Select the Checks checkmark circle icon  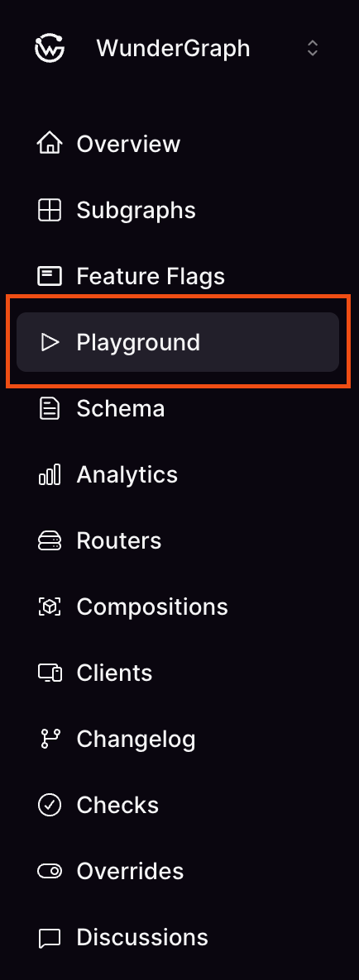pos(50,805)
